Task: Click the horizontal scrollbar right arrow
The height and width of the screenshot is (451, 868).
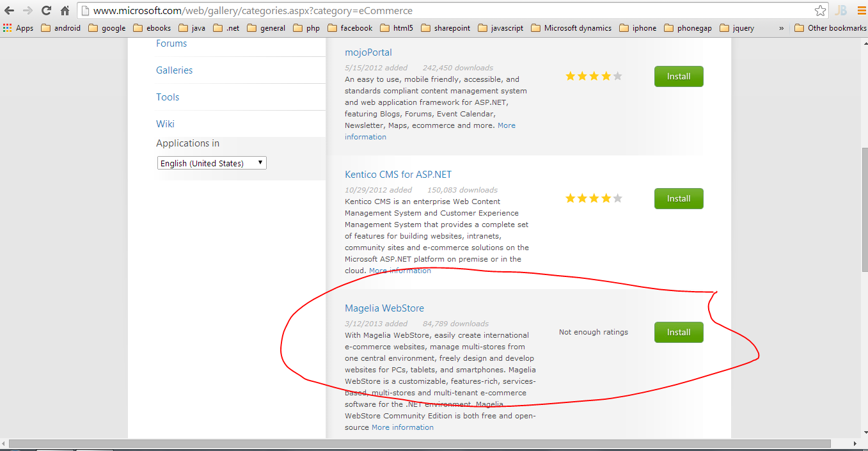Action: pyautogui.click(x=856, y=443)
